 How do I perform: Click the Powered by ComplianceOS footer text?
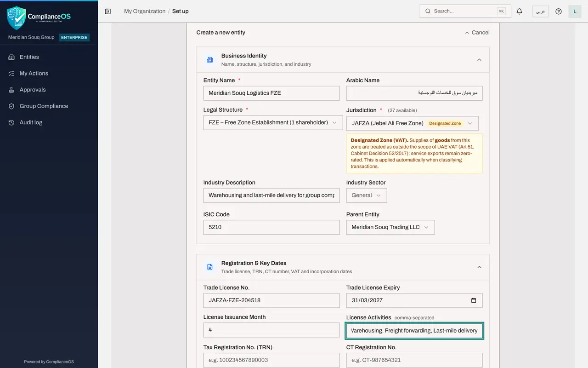49,362
